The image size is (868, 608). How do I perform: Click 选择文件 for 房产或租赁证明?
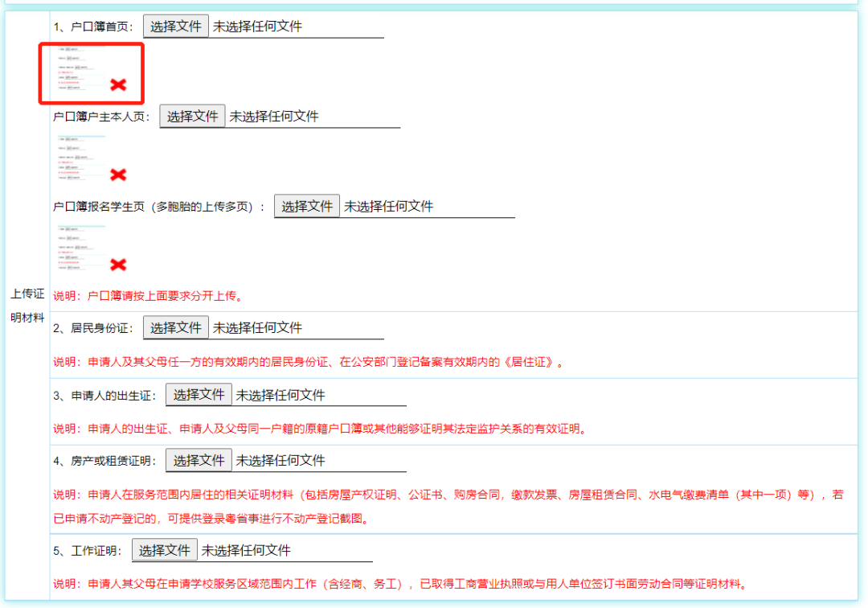coord(199,460)
